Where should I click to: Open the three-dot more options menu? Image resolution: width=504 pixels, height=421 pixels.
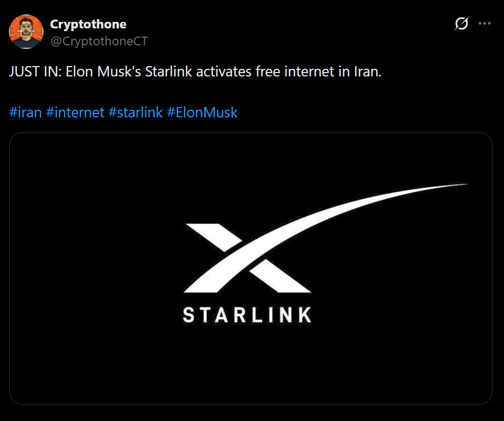(x=484, y=23)
